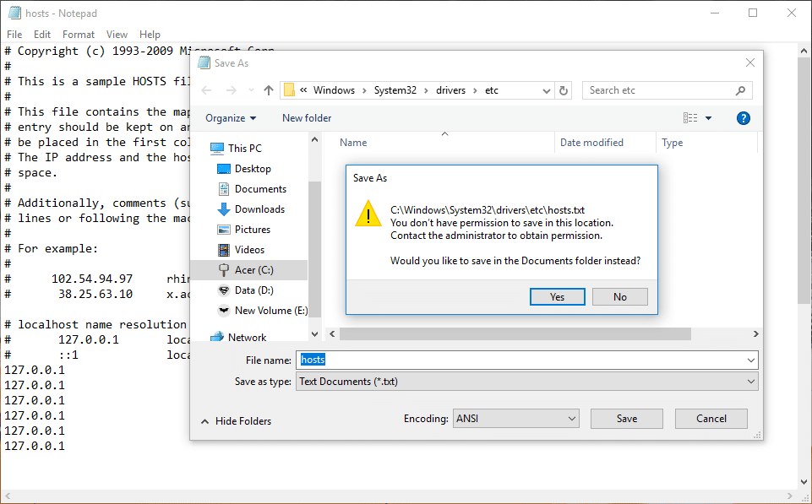Open the Desktop folder in sidebar
Viewport: 812px width, 504px height.
point(253,169)
